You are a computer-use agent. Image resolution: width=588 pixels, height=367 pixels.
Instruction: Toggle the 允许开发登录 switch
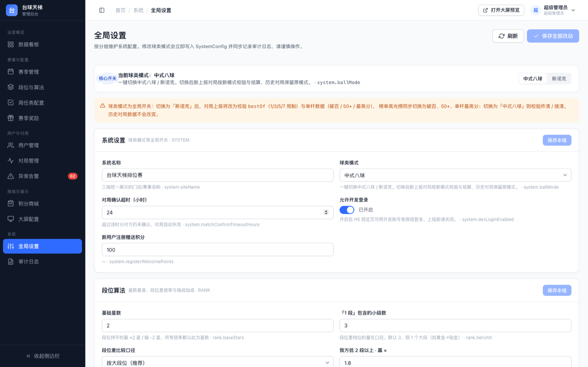click(347, 210)
